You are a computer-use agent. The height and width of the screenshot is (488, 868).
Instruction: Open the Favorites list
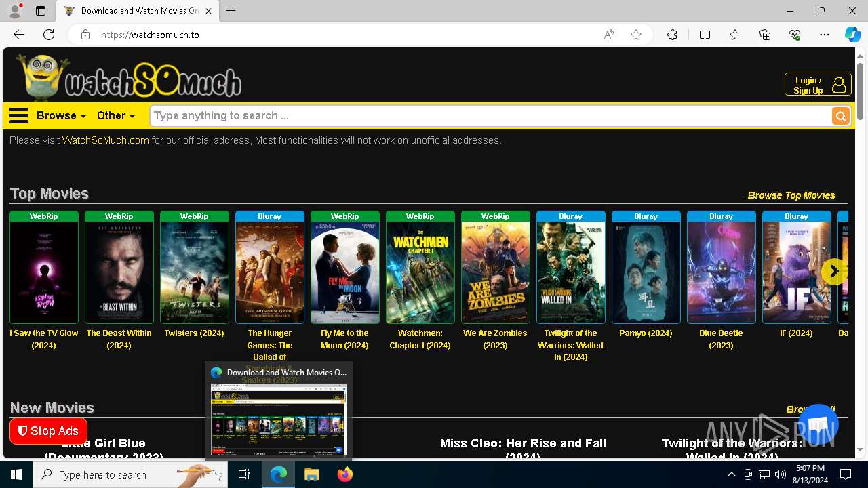pos(735,35)
